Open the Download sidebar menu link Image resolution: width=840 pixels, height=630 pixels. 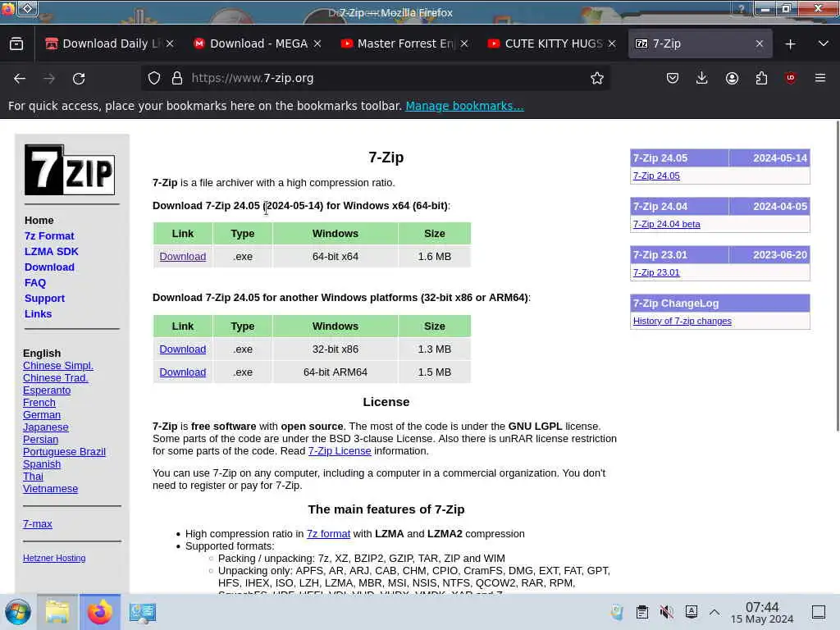click(49, 267)
